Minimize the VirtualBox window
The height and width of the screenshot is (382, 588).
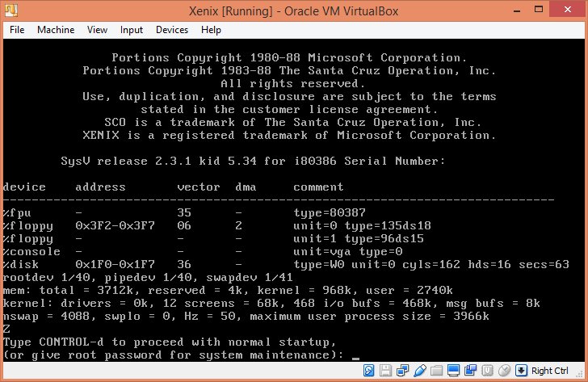pyautogui.click(x=517, y=10)
